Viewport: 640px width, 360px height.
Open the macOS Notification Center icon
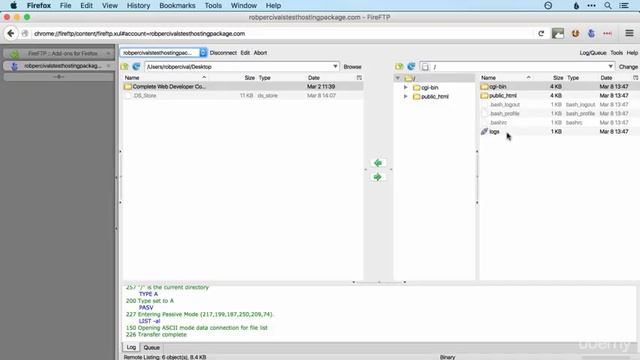point(624,6)
